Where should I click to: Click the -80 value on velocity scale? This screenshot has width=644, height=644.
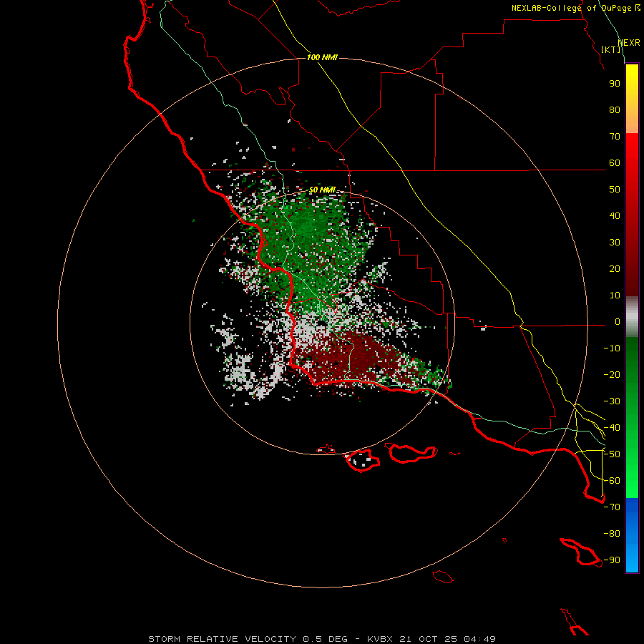pyautogui.click(x=612, y=534)
